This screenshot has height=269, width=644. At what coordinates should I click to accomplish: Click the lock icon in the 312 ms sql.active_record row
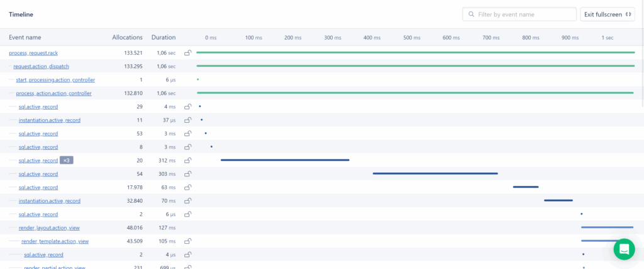(x=187, y=161)
